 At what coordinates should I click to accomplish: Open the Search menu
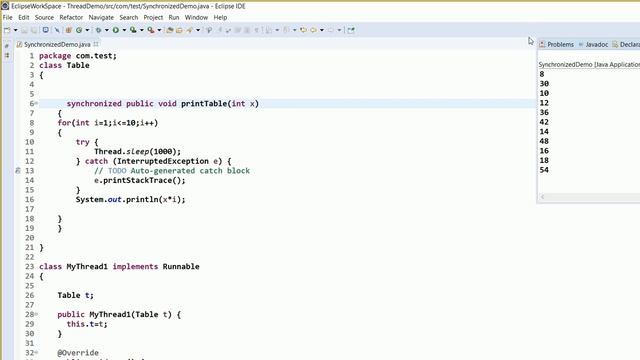click(129, 18)
